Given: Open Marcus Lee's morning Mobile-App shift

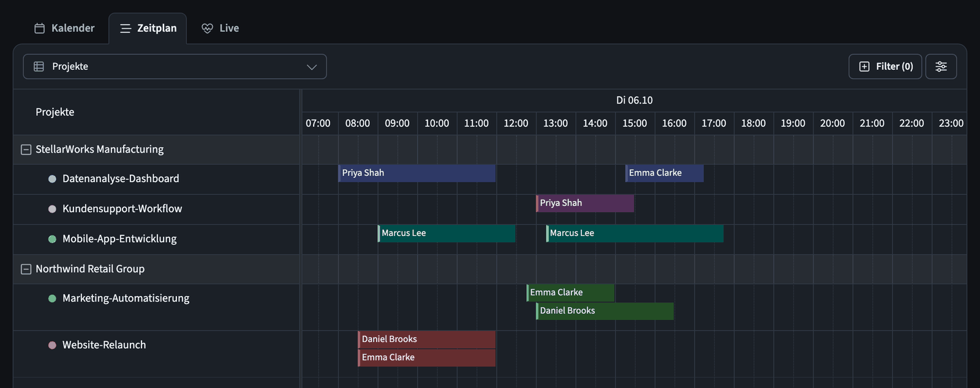Looking at the screenshot, I should [447, 233].
